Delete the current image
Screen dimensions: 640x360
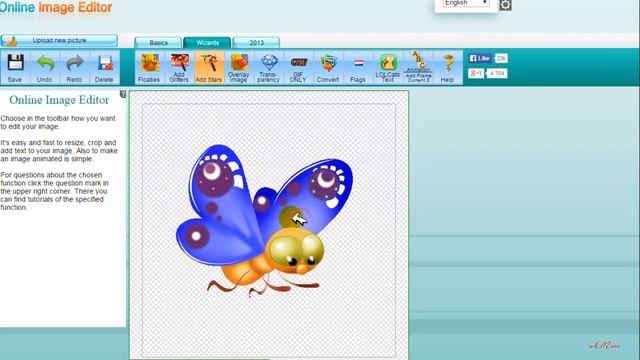pyautogui.click(x=104, y=67)
